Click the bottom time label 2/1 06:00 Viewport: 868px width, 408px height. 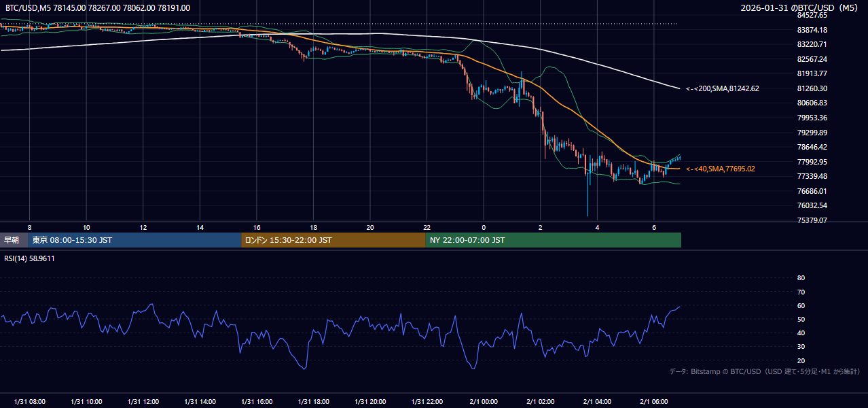point(654,402)
